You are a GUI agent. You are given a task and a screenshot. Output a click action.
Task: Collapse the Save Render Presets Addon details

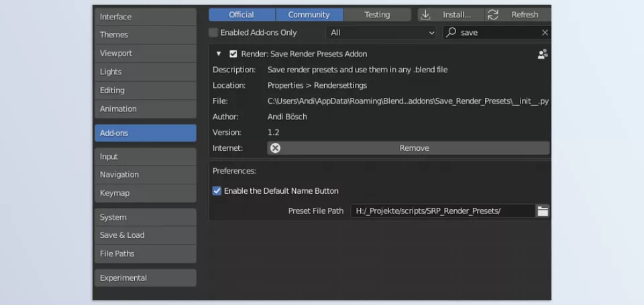tap(219, 54)
